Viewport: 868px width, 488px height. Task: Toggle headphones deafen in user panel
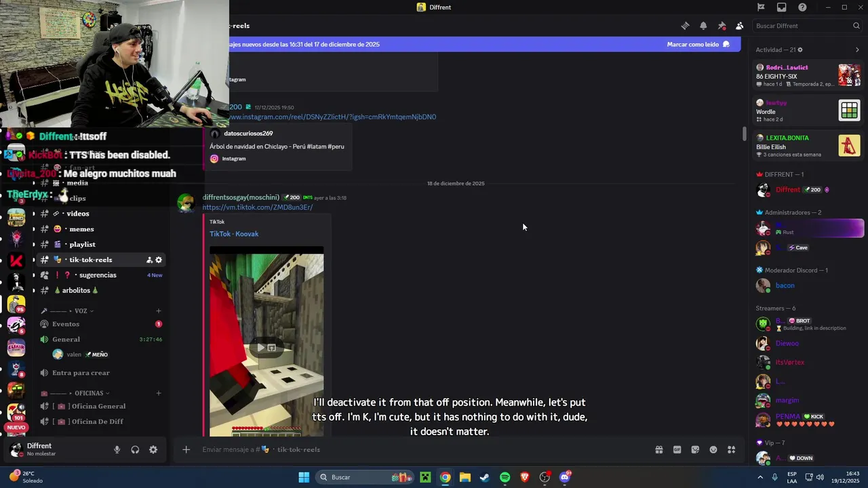tap(135, 449)
